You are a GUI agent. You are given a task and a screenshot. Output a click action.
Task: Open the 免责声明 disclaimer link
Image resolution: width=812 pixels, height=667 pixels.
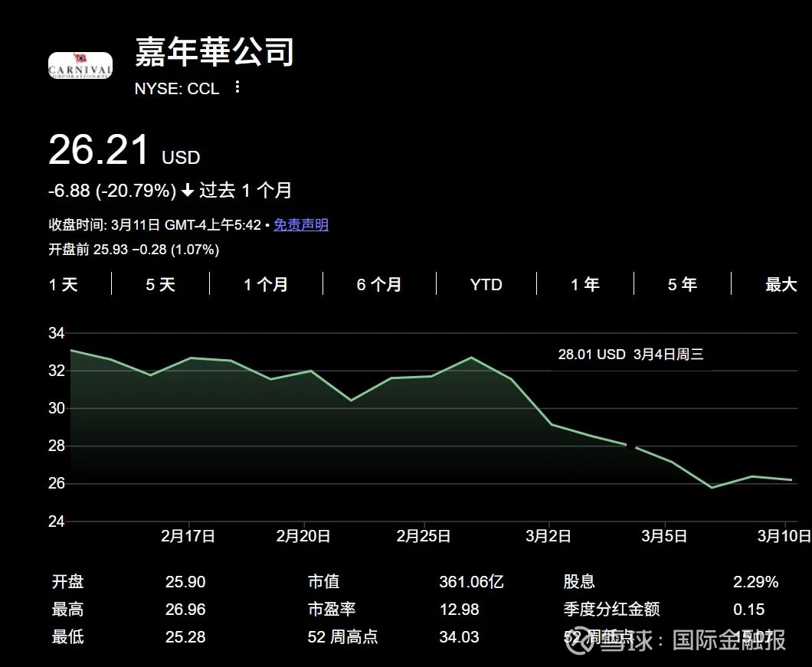(x=301, y=224)
